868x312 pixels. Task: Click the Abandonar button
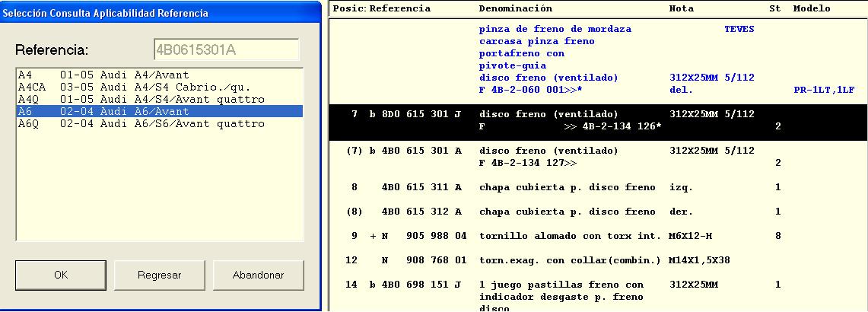(258, 275)
